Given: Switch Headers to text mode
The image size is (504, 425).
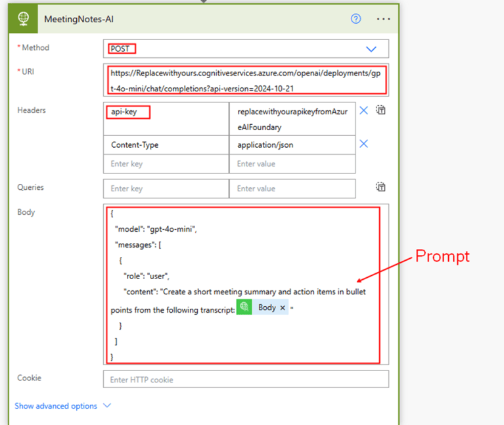Looking at the screenshot, I should (x=380, y=110).
